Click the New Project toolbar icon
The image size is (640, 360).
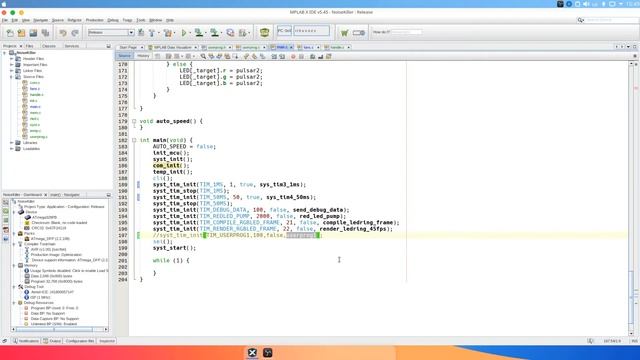coord(21,33)
